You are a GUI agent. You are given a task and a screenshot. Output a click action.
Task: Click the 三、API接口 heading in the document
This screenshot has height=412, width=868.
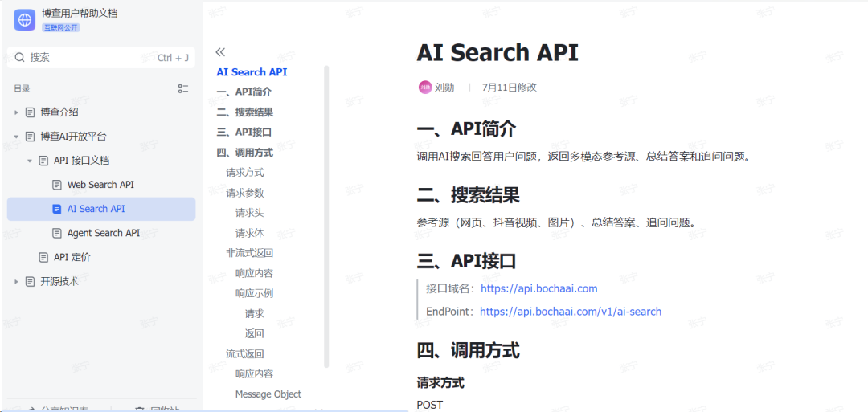[x=466, y=260]
